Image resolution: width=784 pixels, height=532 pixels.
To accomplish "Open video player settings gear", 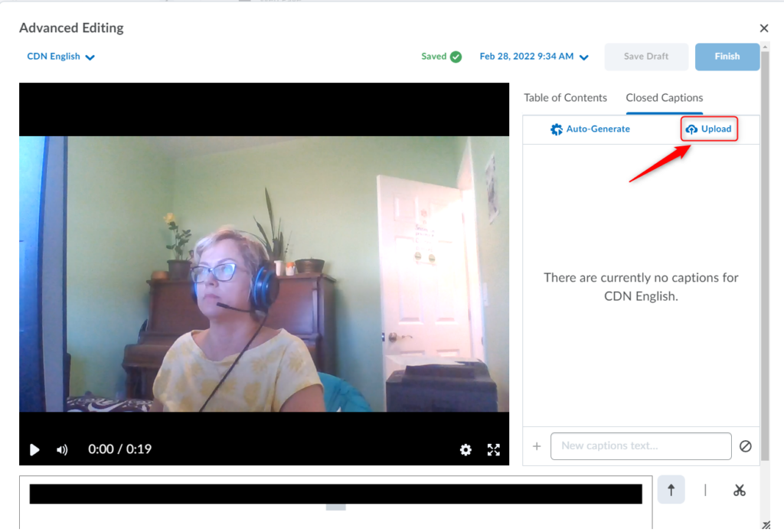I will pos(465,450).
